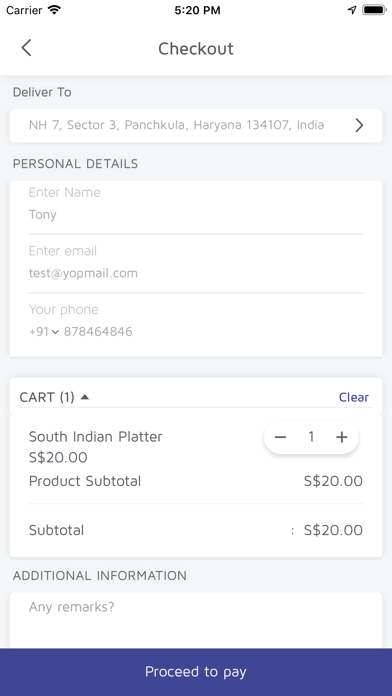Tap the Checkout title header
Viewport: 392px width, 696px height.
tap(196, 48)
